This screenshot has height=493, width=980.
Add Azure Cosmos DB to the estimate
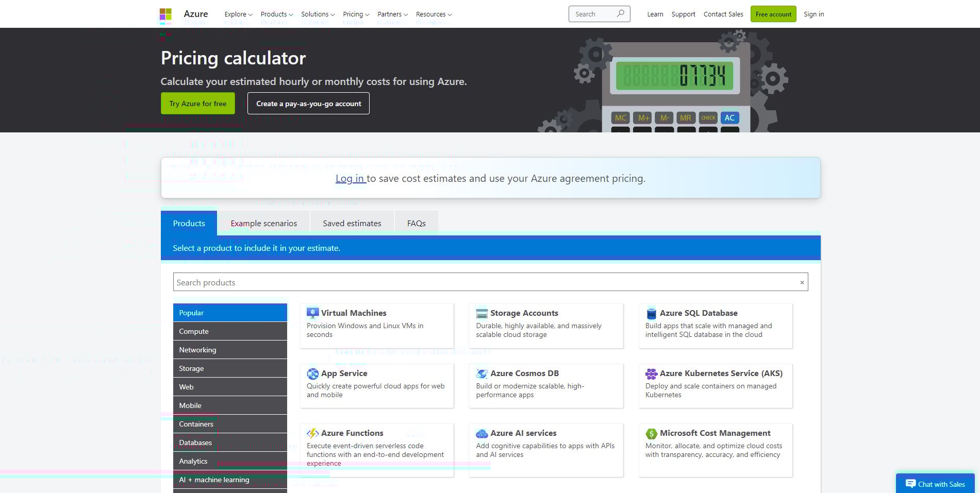546,386
